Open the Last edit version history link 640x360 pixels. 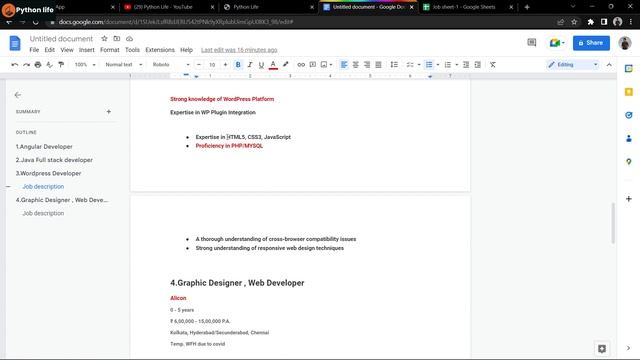(239, 50)
